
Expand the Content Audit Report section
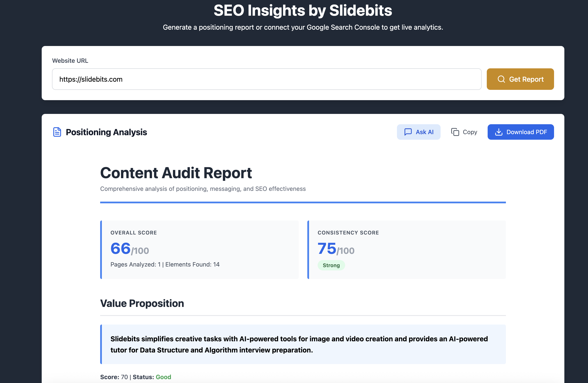coord(176,173)
